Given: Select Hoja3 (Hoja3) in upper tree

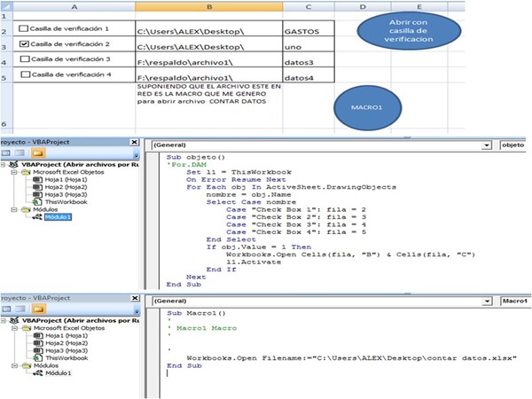Looking at the screenshot, I should (x=66, y=195).
